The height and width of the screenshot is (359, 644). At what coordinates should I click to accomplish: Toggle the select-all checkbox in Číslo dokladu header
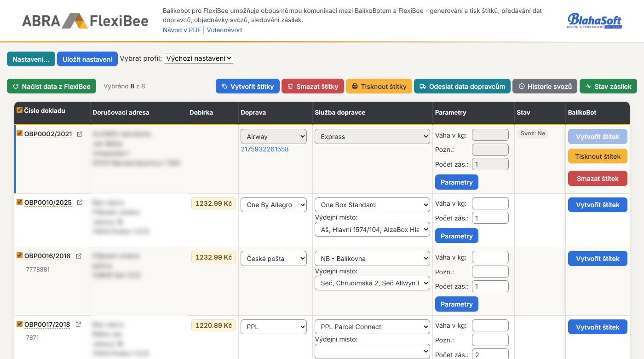[x=19, y=110]
